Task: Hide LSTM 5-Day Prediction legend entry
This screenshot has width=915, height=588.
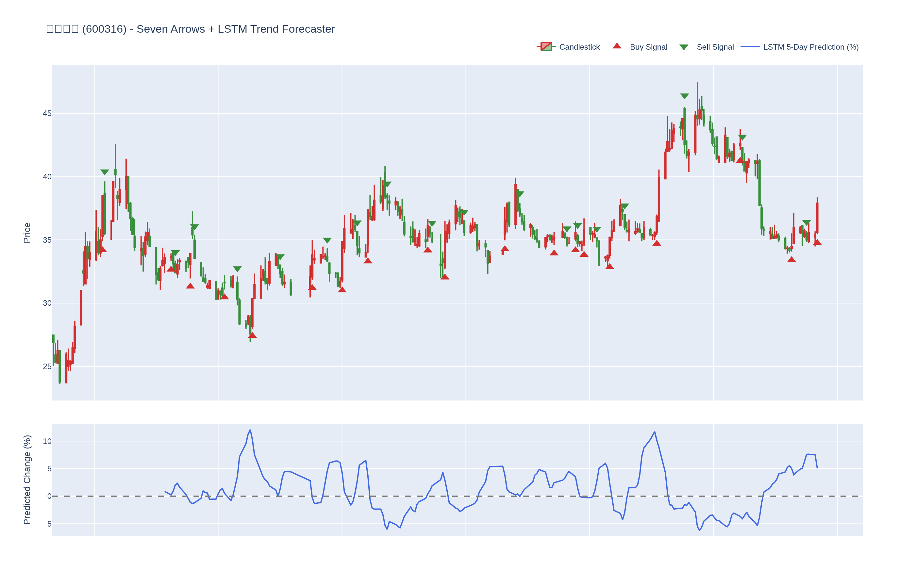Action: coord(810,47)
